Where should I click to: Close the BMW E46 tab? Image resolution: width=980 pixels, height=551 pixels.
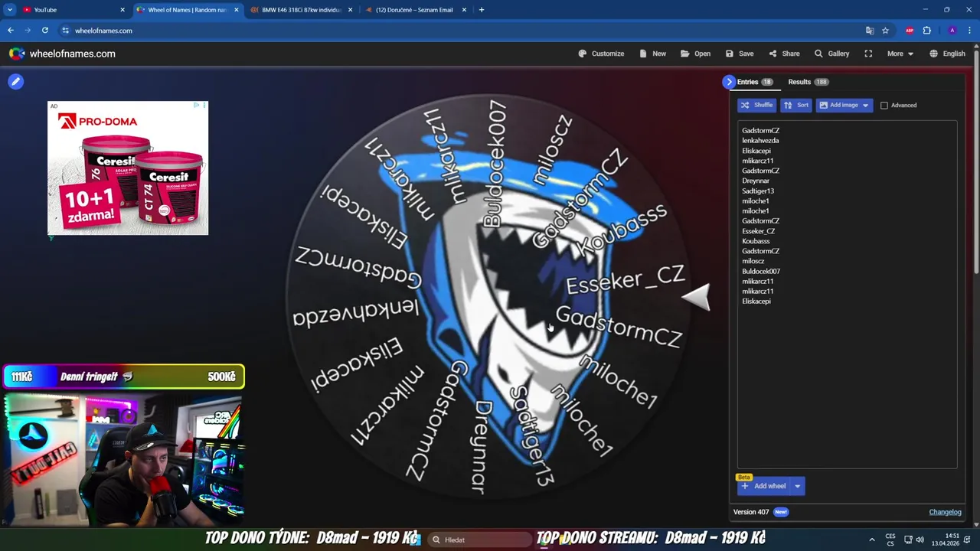click(351, 10)
